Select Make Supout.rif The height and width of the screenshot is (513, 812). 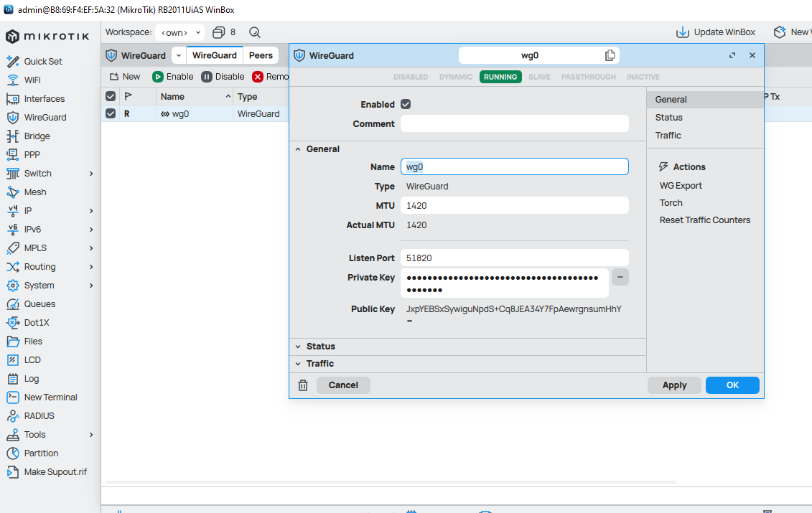tap(47, 471)
